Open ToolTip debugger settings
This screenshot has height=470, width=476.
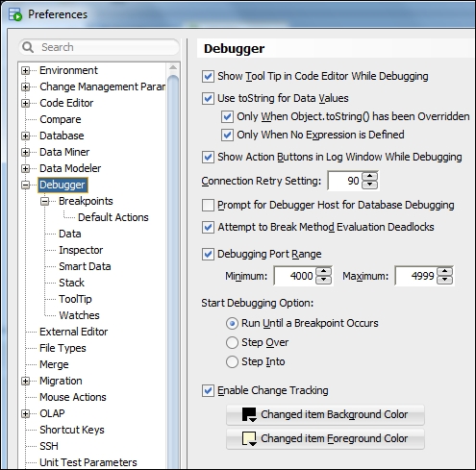pos(75,299)
